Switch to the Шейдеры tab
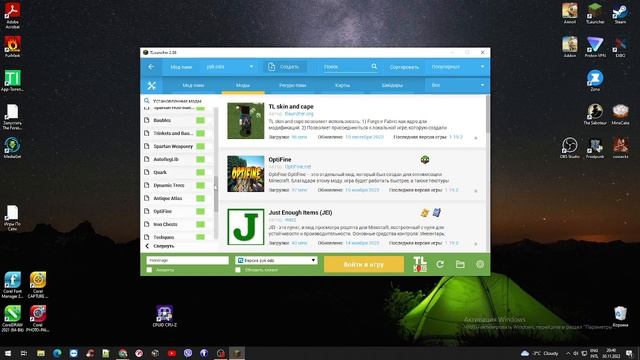 click(x=392, y=85)
